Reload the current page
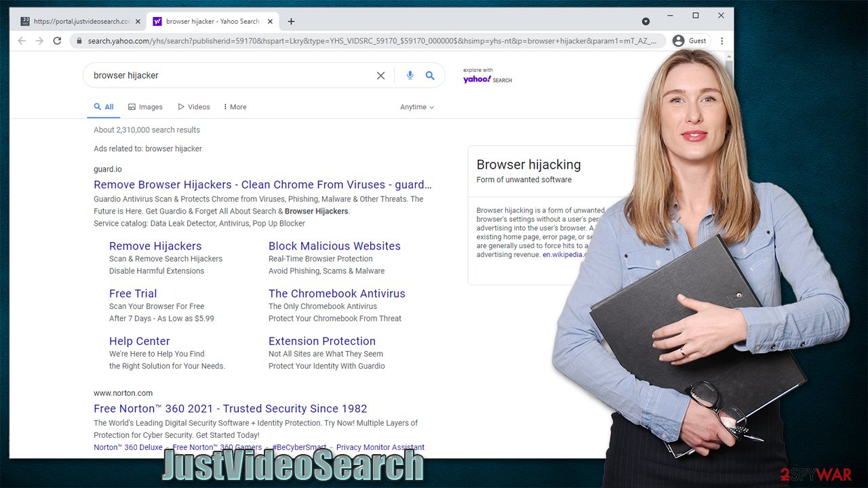The height and width of the screenshot is (488, 868). [57, 41]
